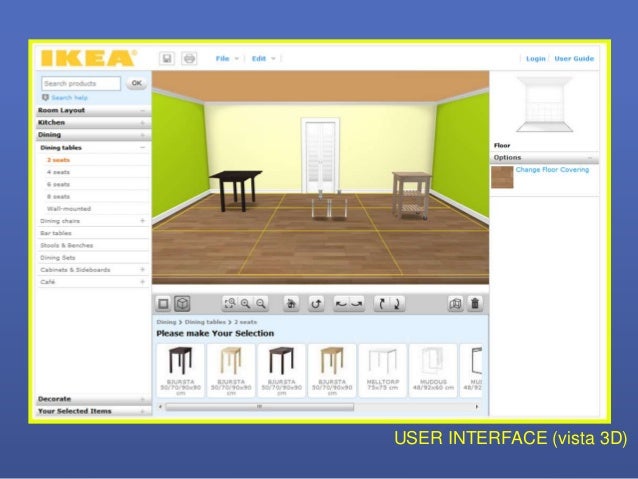638x479 pixels.
Task: Expand Cabinets & Sideboards subcategory
Action: [142, 270]
